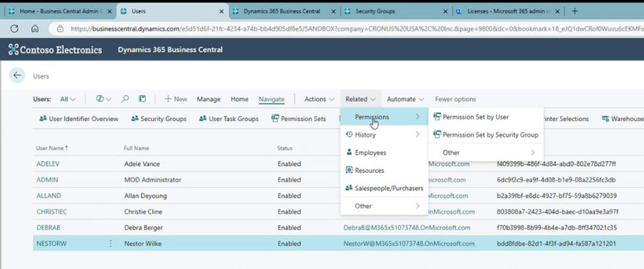Click the browser address bar URL
The width and height of the screenshot is (644, 269).
(357, 29)
